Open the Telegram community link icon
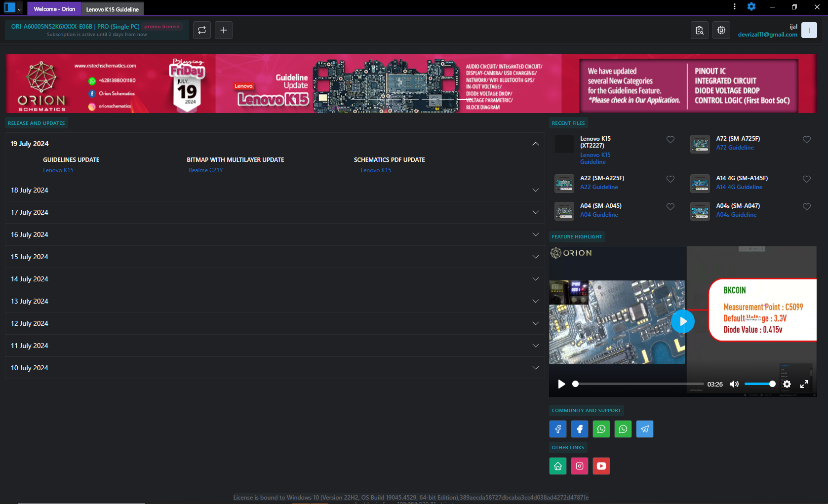The image size is (828, 504). click(645, 429)
